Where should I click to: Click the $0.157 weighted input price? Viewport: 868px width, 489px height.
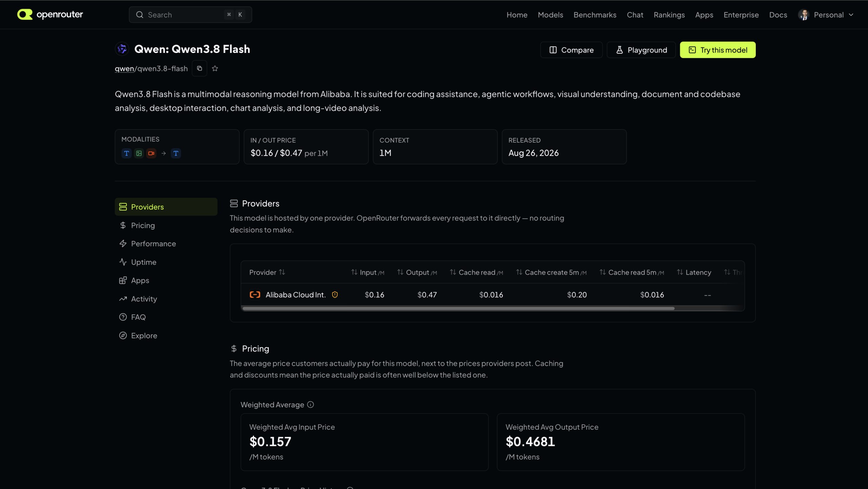pos(270,442)
